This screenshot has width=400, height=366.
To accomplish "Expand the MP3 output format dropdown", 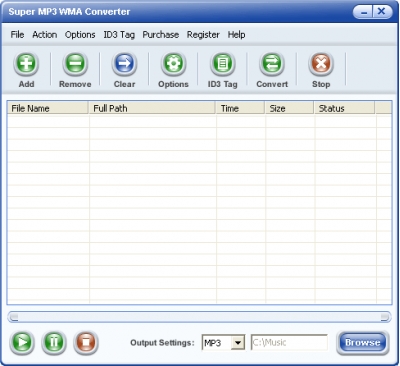I will point(238,343).
